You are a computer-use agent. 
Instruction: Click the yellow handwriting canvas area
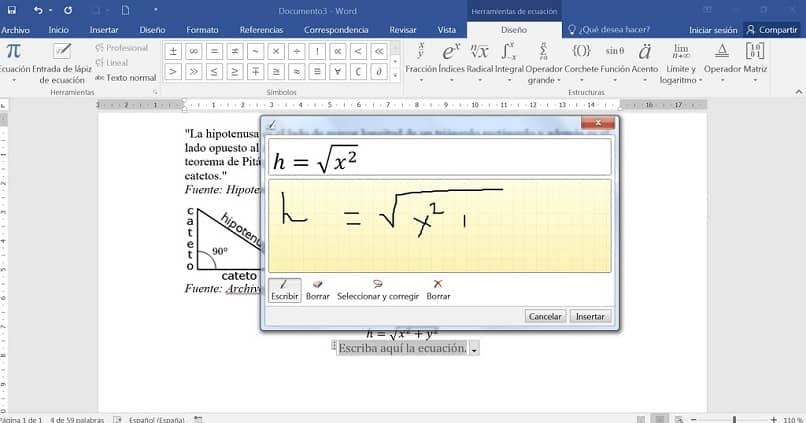(440, 226)
